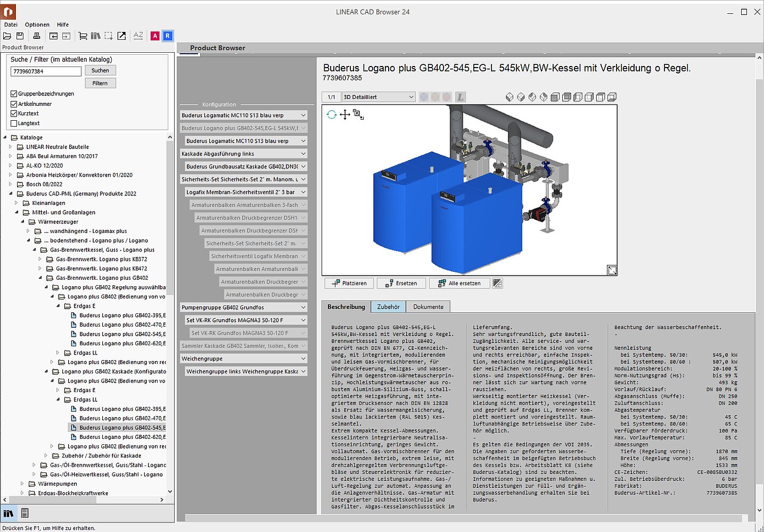The image size is (764, 532).
Task: Click the article number search field
Action: click(x=46, y=71)
